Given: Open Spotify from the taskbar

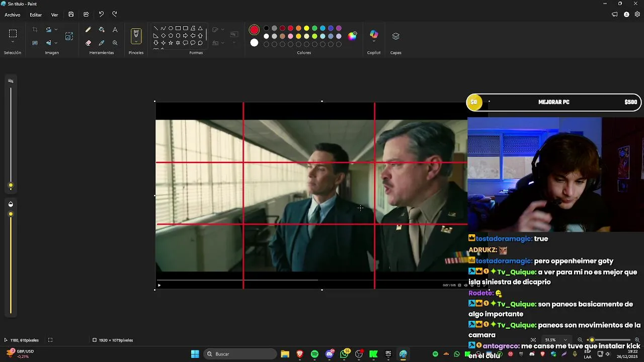Looking at the screenshot, I should pyautogui.click(x=314, y=354).
